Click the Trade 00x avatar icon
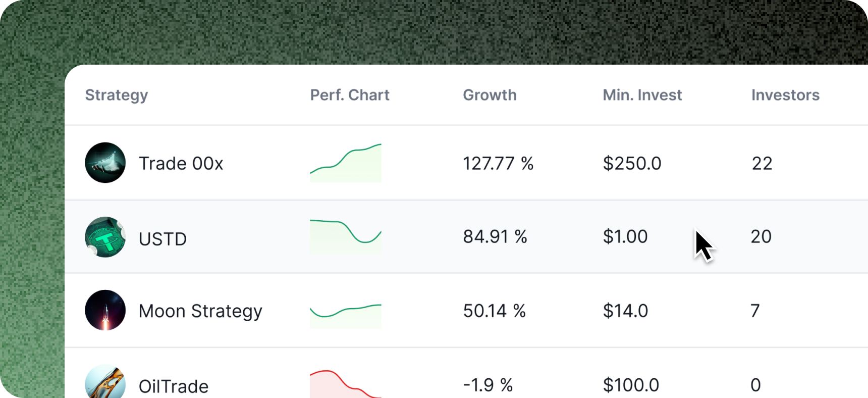The width and height of the screenshot is (868, 398). [x=105, y=163]
